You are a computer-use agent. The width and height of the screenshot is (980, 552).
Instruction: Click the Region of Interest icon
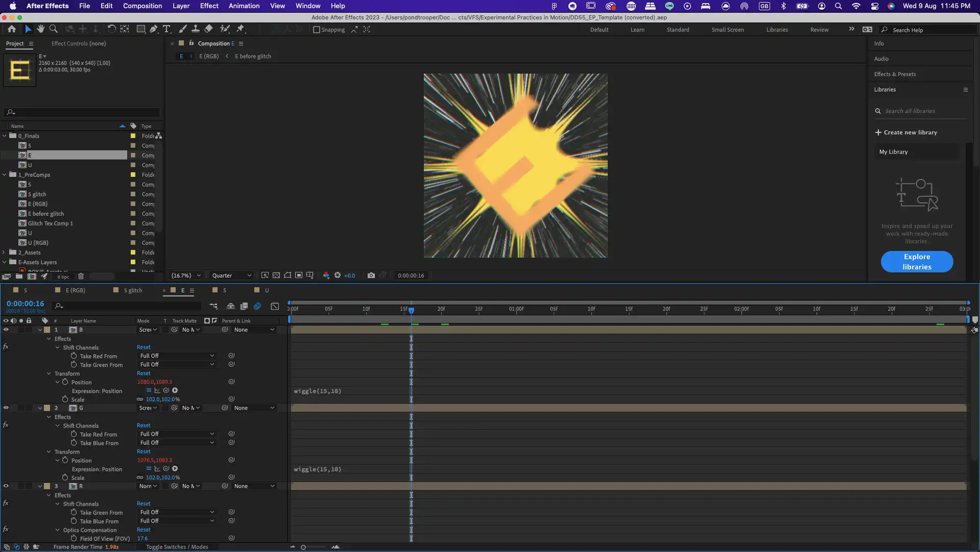click(x=299, y=275)
